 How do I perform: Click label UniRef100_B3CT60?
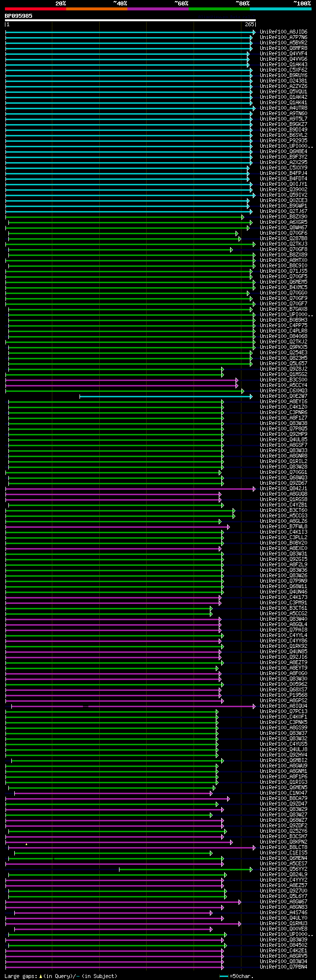(x=283, y=511)
